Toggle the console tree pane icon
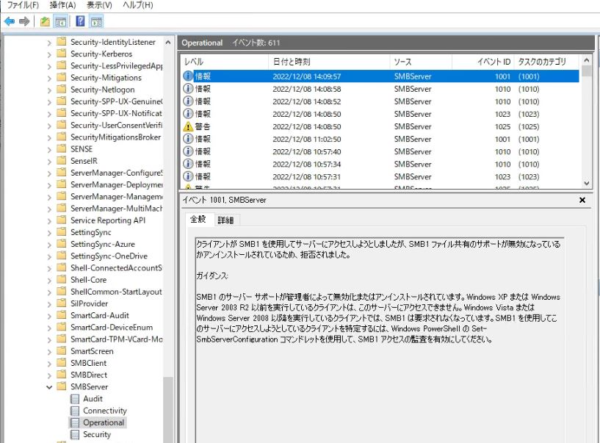The height and width of the screenshot is (443, 600). tap(60, 21)
